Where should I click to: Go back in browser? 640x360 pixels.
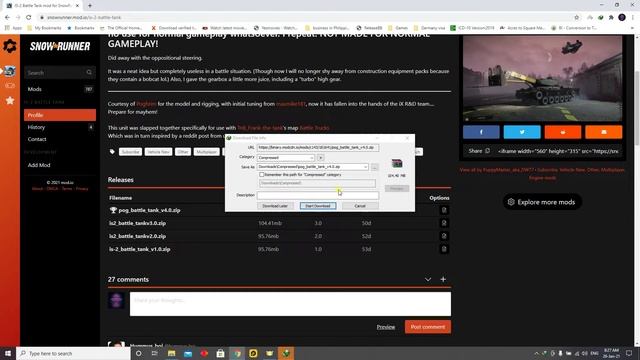[7, 18]
